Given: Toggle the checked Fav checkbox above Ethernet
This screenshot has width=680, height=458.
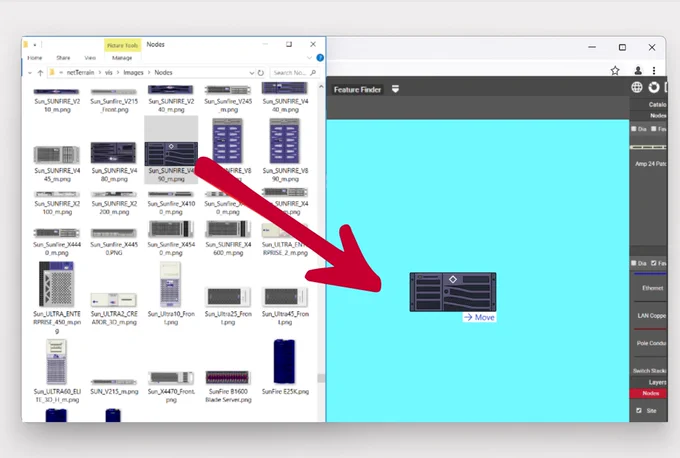Looking at the screenshot, I should [x=654, y=263].
